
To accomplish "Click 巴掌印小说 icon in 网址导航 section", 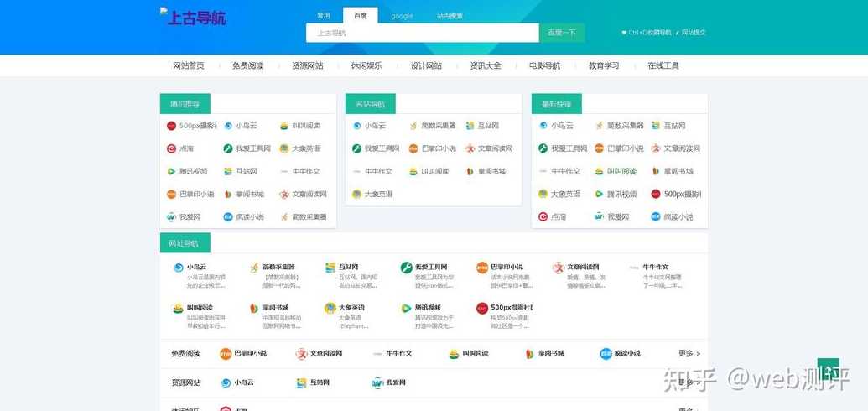I will click(x=482, y=268).
